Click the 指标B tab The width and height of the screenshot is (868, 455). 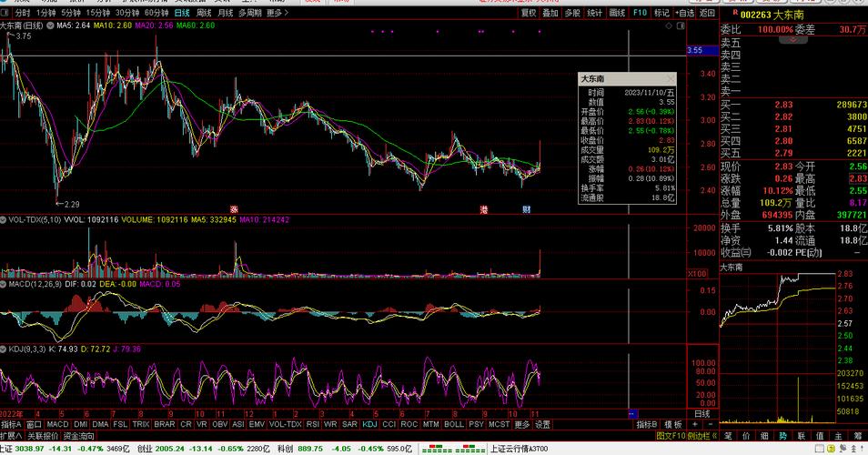647,425
